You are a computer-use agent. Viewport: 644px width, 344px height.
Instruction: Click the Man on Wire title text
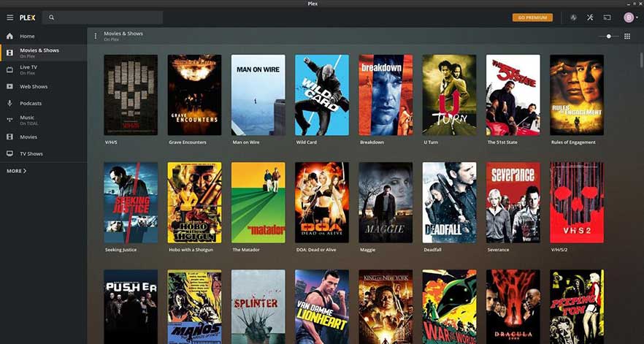click(x=245, y=142)
